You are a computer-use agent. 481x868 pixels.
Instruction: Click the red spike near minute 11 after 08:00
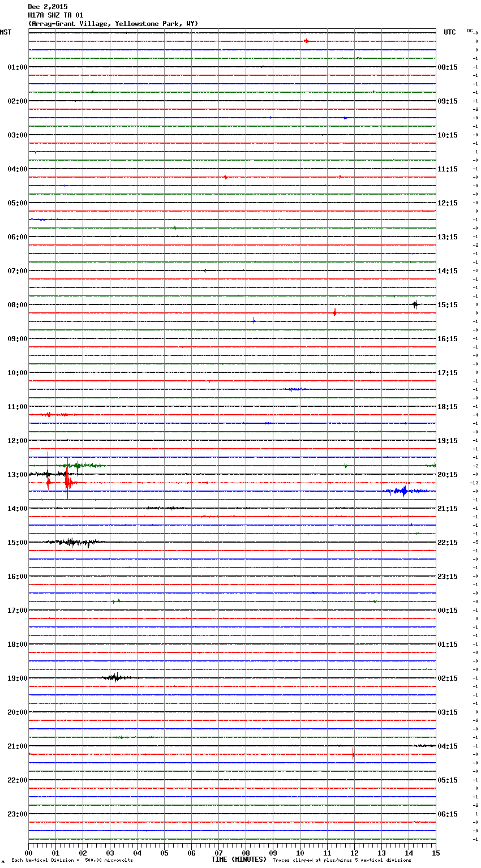(334, 312)
